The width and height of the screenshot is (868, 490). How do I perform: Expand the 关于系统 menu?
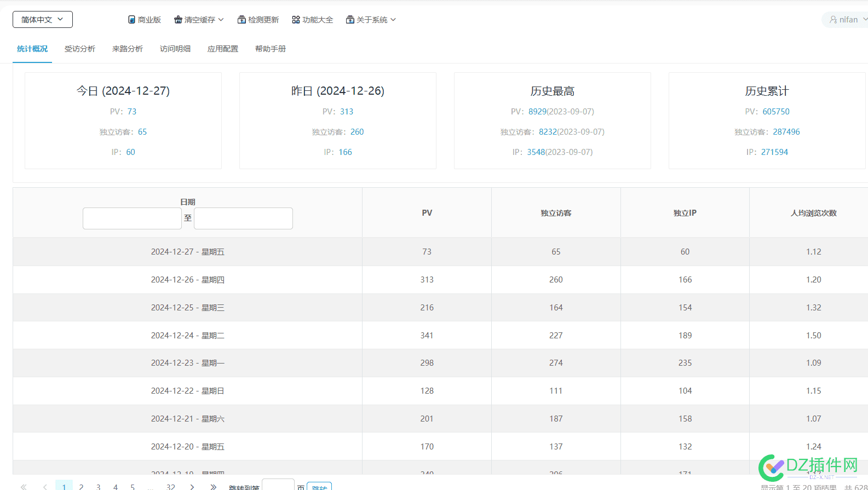pyautogui.click(x=371, y=20)
